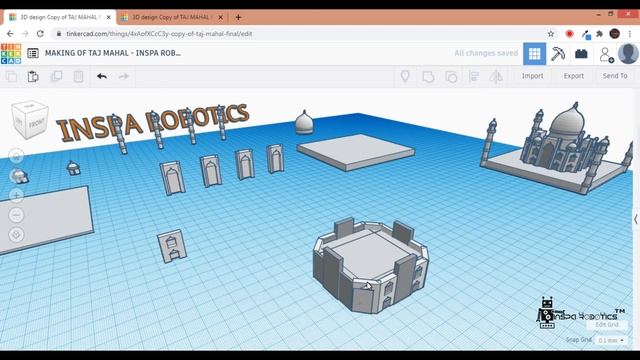The image size is (640, 360).
Task: Invite a collaborator with add-person icon
Action: point(607,54)
